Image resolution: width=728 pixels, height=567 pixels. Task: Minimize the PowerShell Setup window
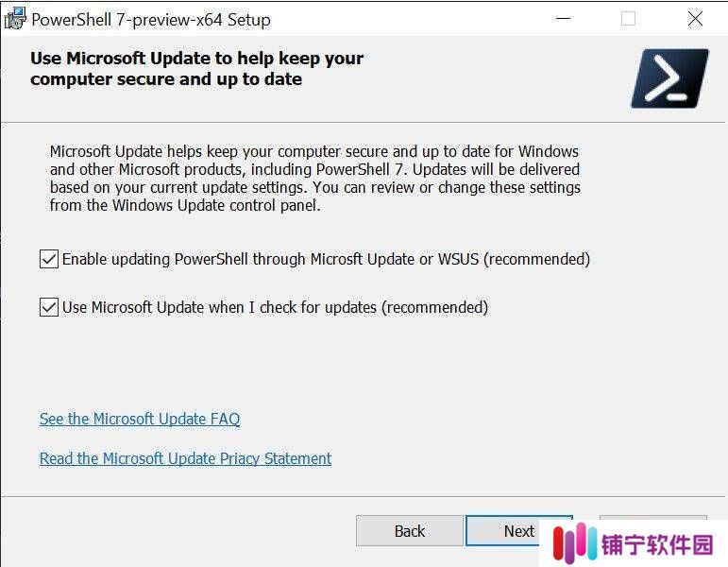(x=563, y=19)
